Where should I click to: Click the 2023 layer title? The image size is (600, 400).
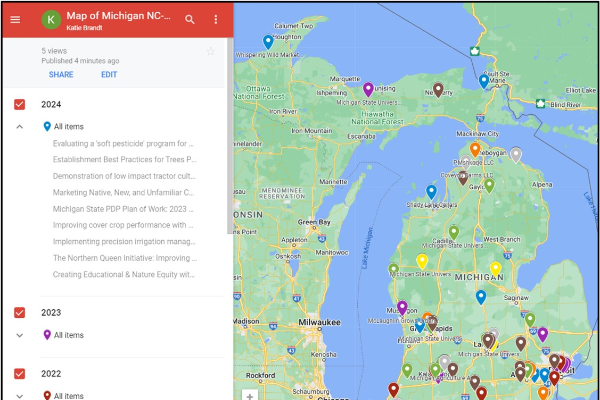51,313
